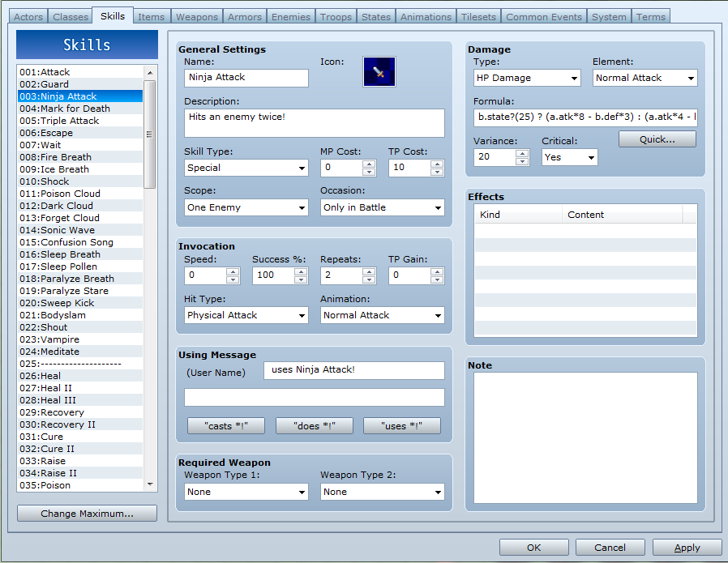Click the skill list scroll up arrow
This screenshot has width=728, height=563.
pos(150,73)
